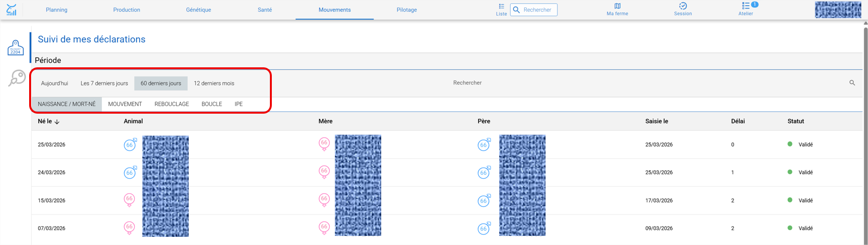
Task: Click the 25/03/2026 birth date cell
Action: coord(52,145)
